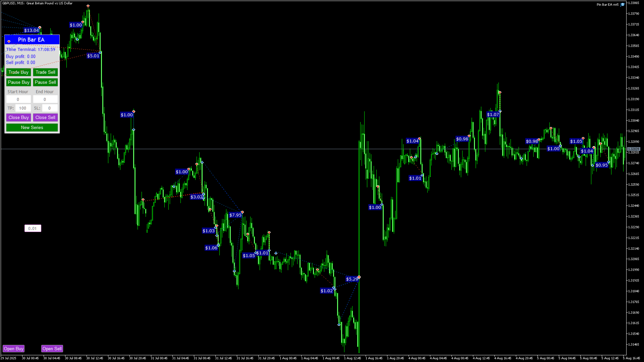Screen dimensions: 644x362
Task: Click the $1.02 profit label
Action: tap(327, 291)
